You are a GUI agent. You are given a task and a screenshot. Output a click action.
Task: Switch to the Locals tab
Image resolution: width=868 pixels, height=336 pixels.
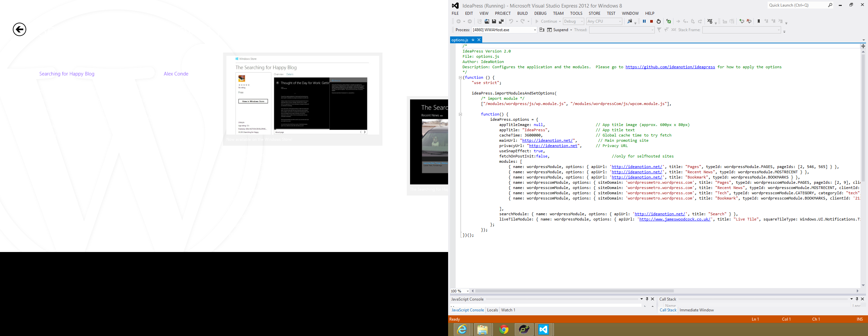pos(492,310)
